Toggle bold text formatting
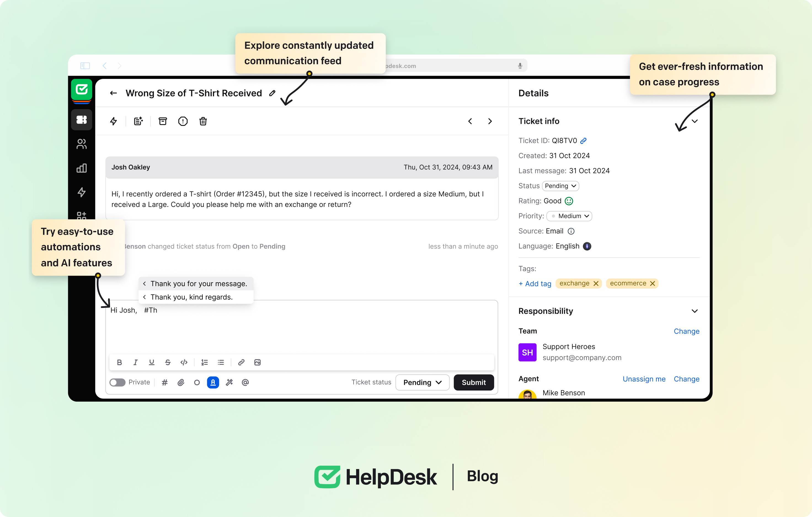 [119, 362]
